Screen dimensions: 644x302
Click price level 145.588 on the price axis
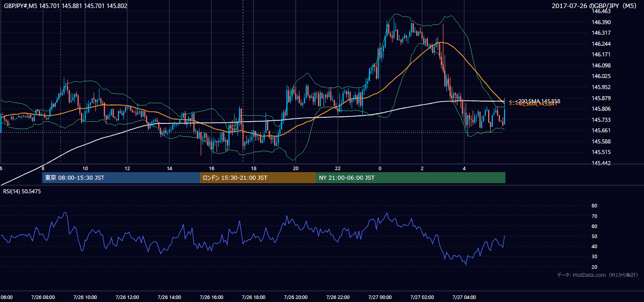click(x=601, y=141)
